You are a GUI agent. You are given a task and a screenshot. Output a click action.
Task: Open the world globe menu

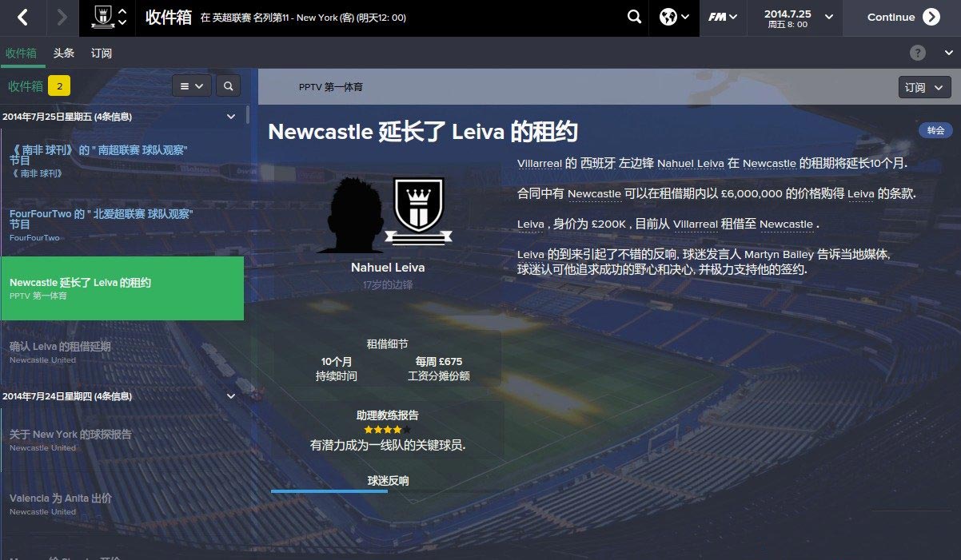click(674, 17)
